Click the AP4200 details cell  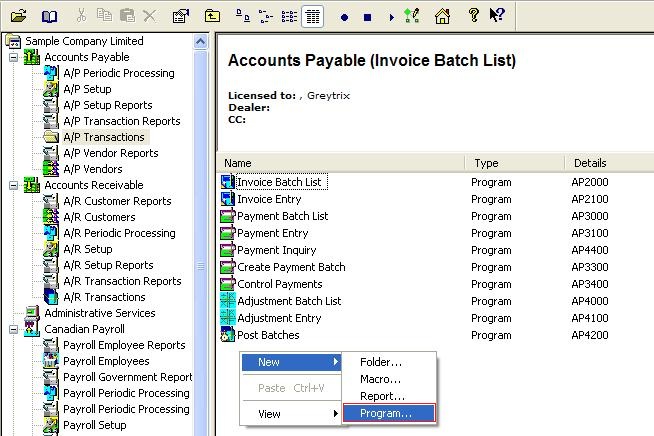coord(590,335)
